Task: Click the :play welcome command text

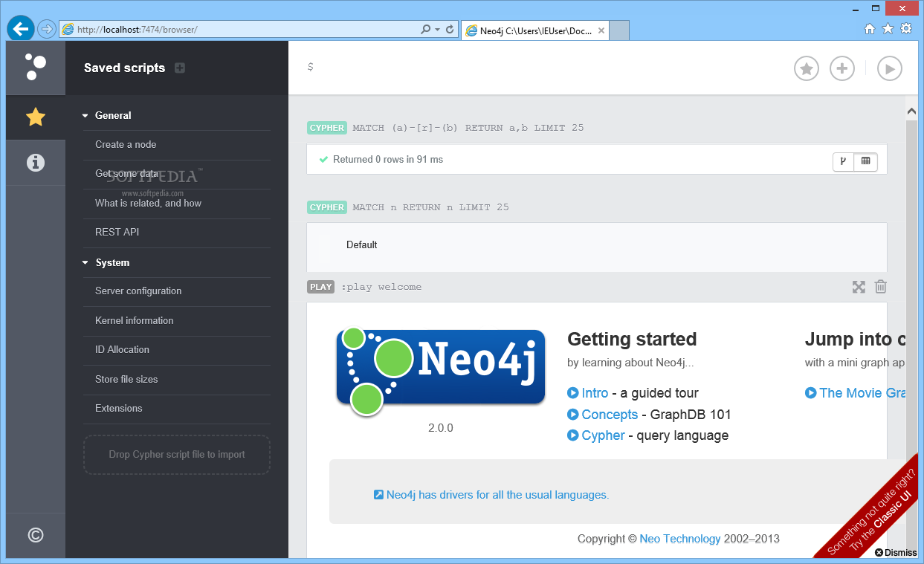Action: pyautogui.click(x=381, y=287)
